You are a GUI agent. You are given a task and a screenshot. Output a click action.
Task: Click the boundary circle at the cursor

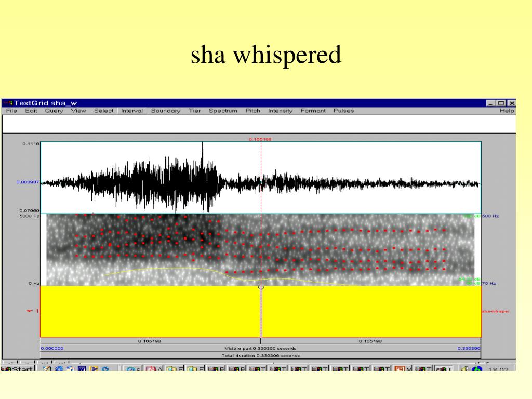(261, 287)
